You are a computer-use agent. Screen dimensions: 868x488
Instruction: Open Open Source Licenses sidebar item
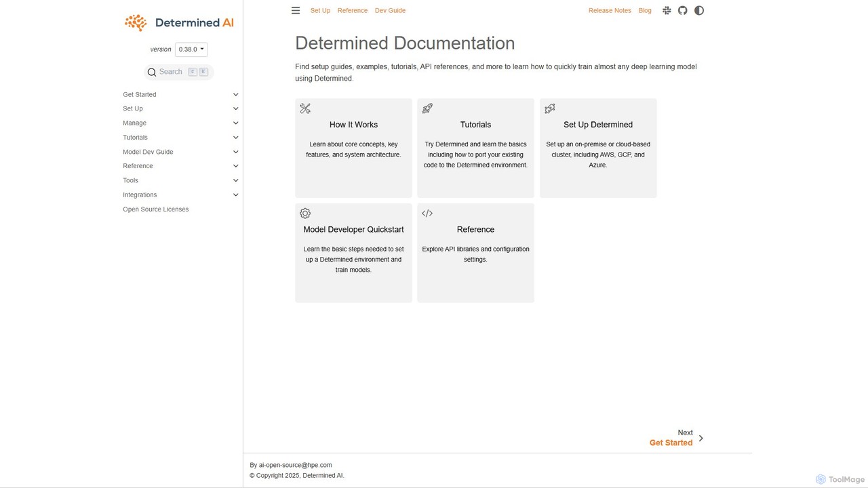[x=156, y=209]
